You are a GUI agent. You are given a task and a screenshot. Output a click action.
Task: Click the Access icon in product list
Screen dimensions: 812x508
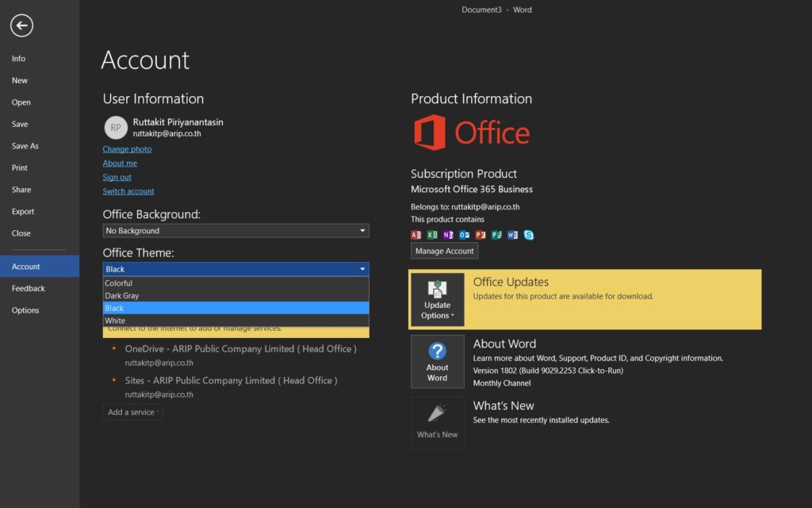[416, 235]
